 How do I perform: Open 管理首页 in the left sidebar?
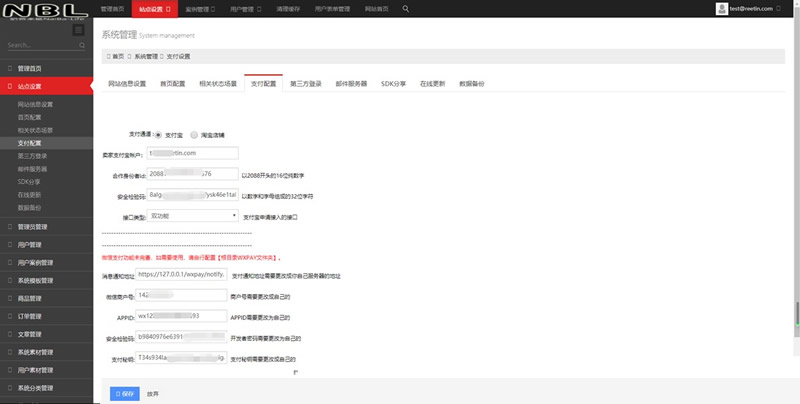pos(46,68)
